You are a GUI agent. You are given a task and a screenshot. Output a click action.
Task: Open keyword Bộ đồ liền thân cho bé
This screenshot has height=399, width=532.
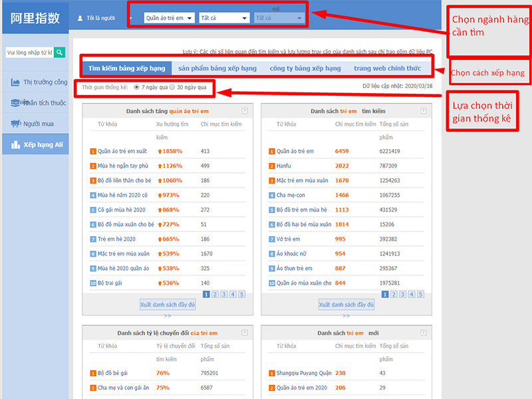coord(124,180)
